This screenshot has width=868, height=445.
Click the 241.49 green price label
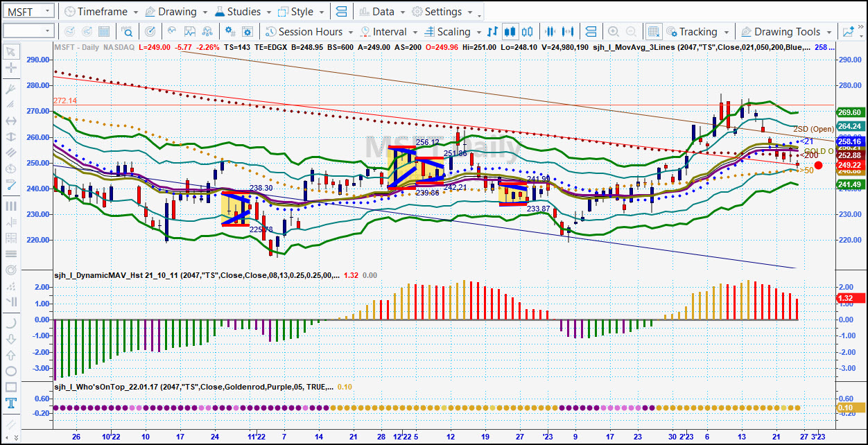point(849,184)
